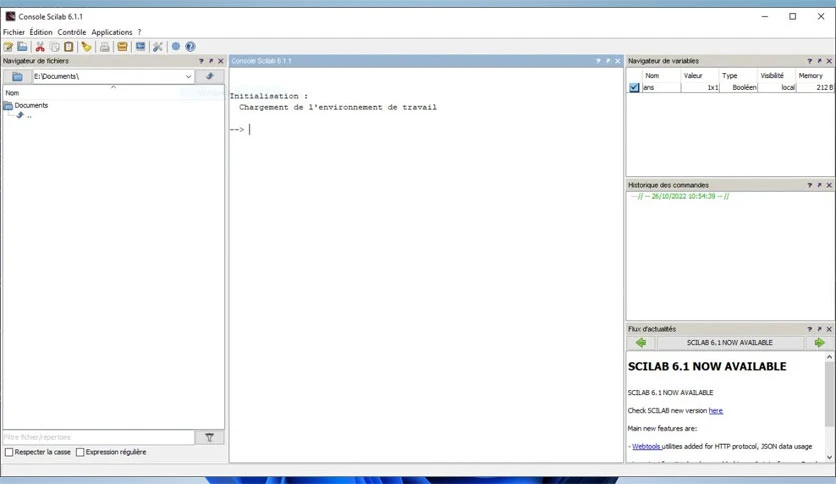Open Scilab preferences tools icon

click(158, 47)
